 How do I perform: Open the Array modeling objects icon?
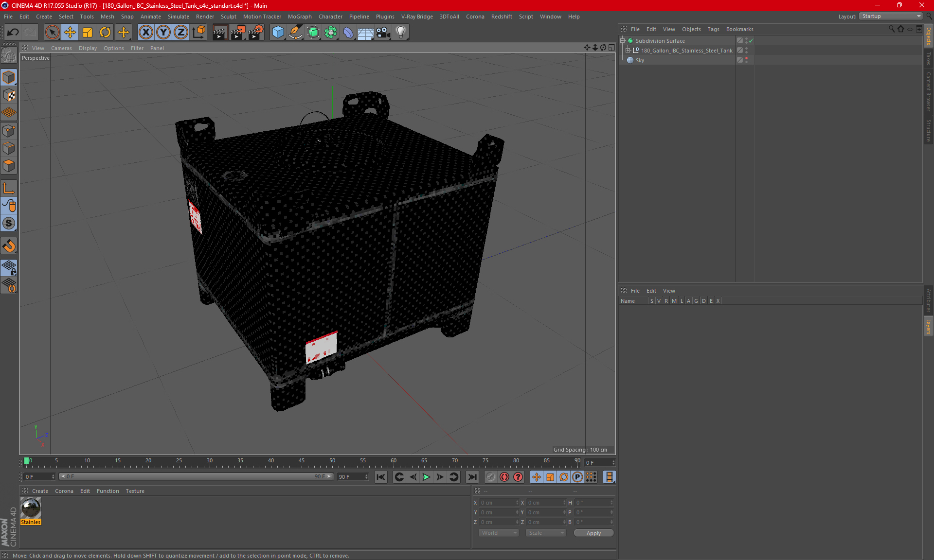(x=331, y=33)
